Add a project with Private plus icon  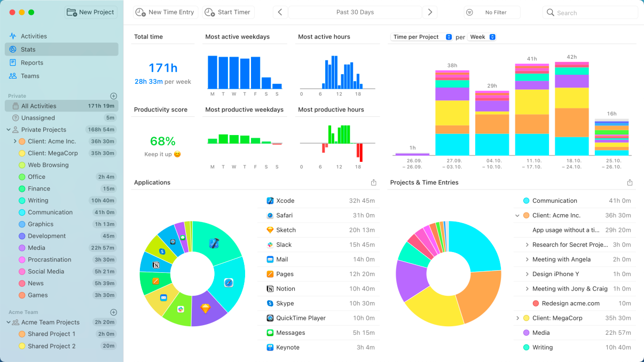(x=113, y=96)
